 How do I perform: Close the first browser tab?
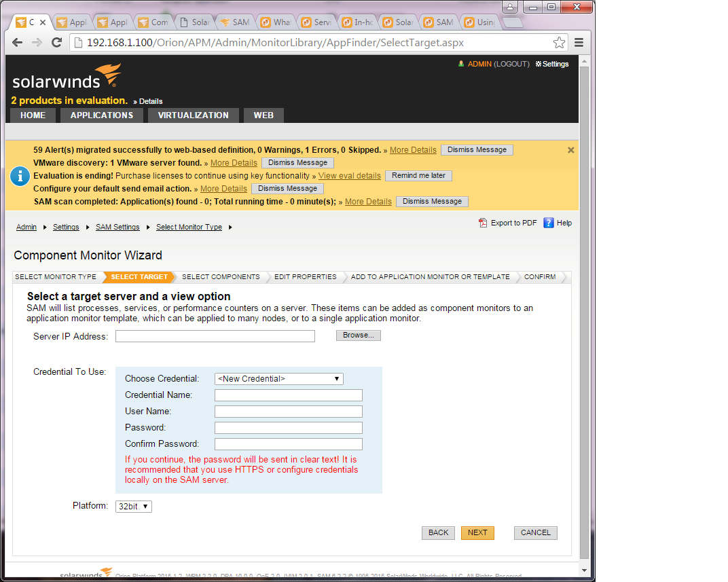pos(43,22)
